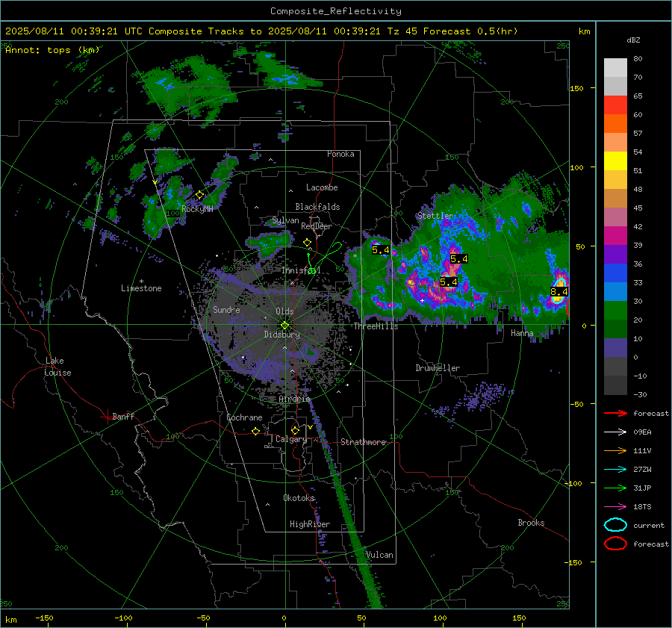Click the Didsbury city label

[281, 335]
